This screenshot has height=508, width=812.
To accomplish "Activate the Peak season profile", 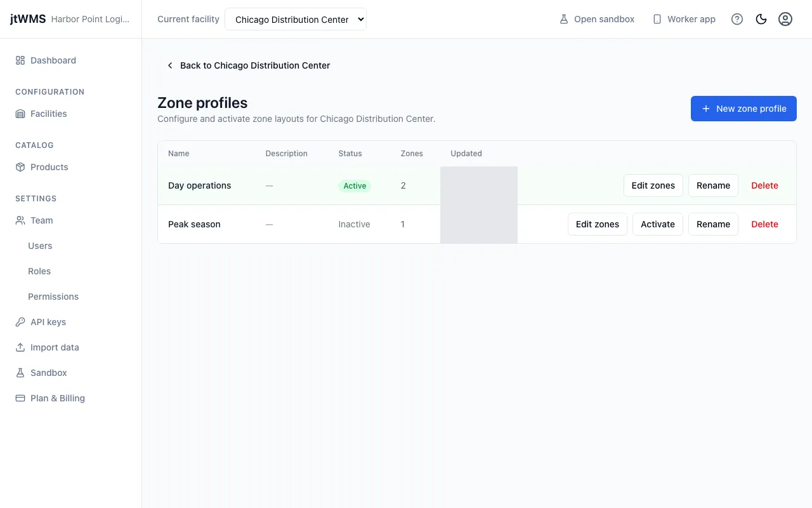I will 658,224.
